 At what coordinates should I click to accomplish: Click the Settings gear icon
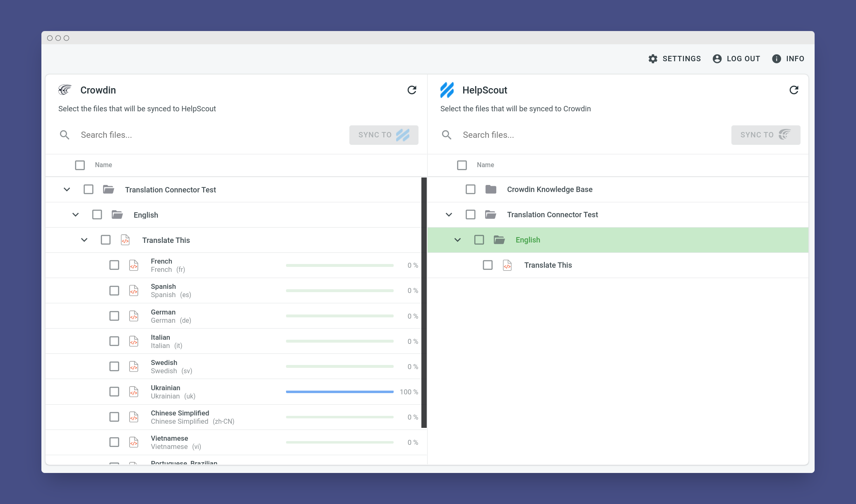click(653, 59)
